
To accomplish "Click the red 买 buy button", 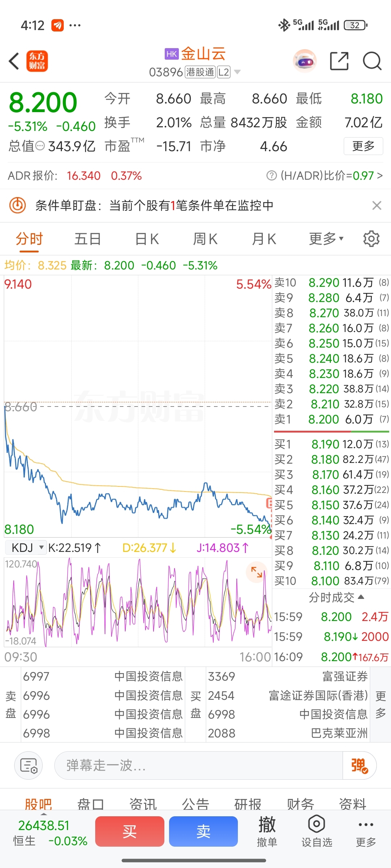I will (x=130, y=831).
